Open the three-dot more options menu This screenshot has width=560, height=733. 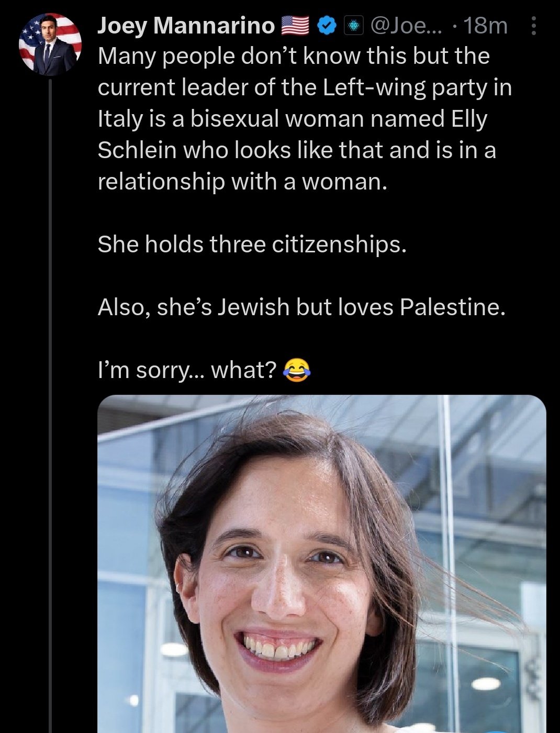tap(533, 26)
